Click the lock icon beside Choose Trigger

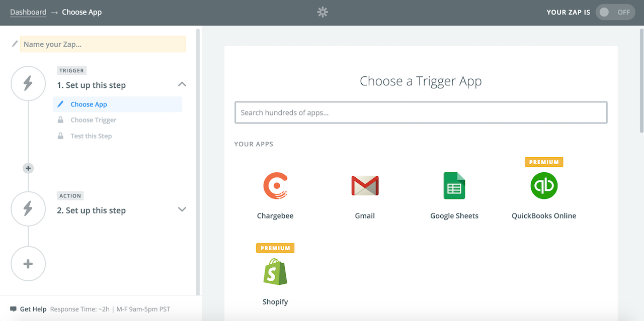[60, 120]
